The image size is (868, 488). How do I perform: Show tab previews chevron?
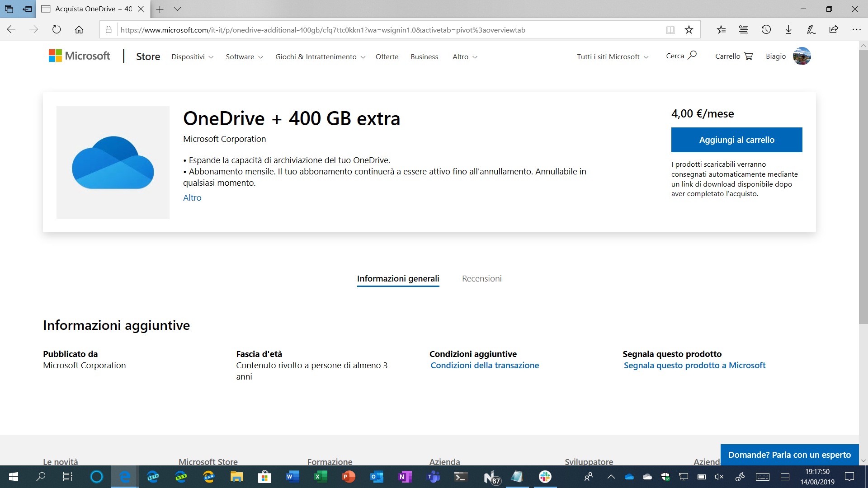[177, 9]
